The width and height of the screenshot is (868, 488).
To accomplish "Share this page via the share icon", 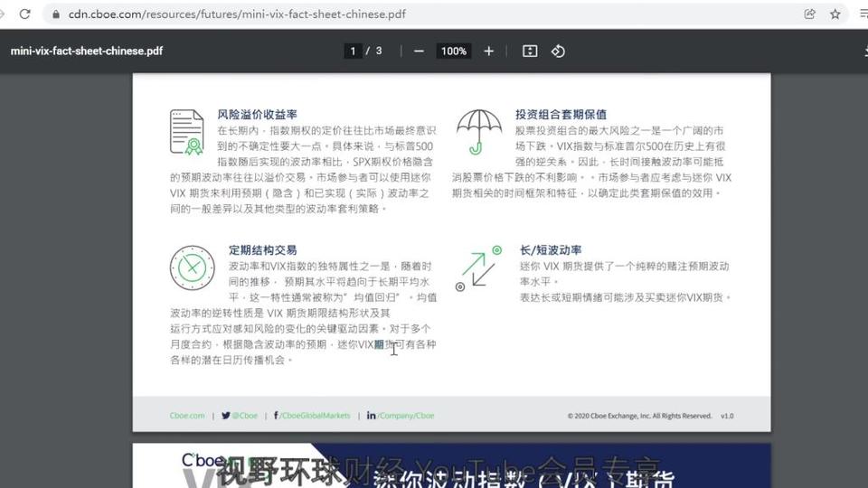I will click(810, 14).
